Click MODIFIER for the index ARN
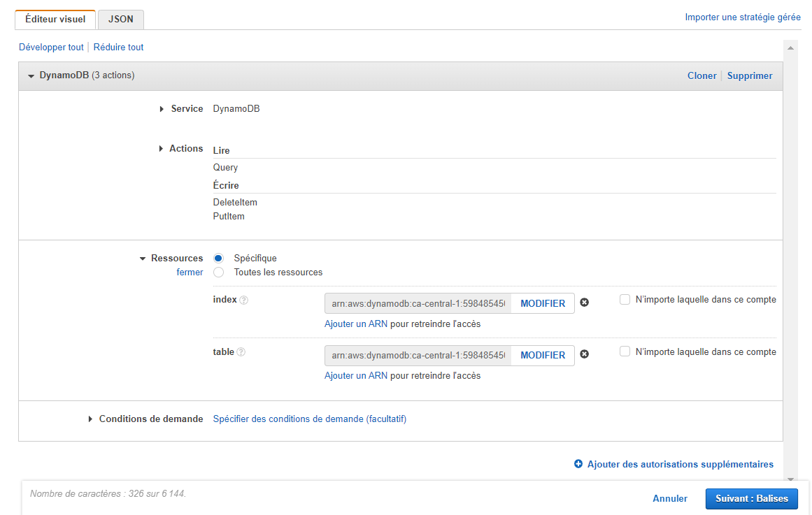The image size is (812, 515). tap(543, 303)
